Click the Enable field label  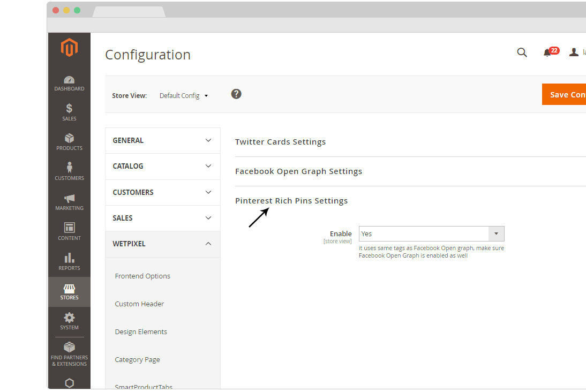pyautogui.click(x=341, y=233)
